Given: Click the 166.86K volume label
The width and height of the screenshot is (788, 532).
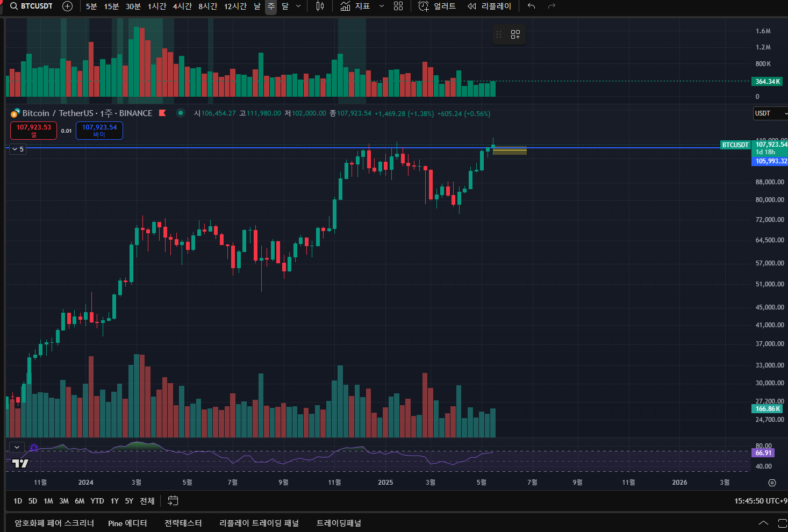Looking at the screenshot, I should click(x=767, y=409).
